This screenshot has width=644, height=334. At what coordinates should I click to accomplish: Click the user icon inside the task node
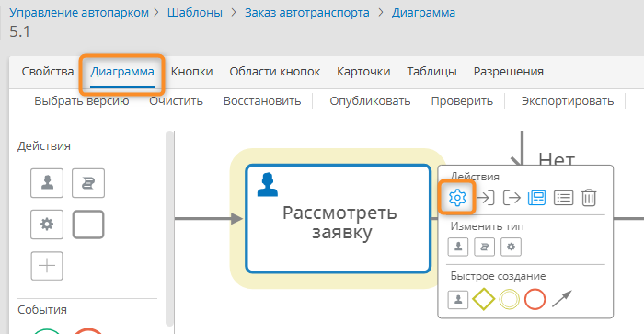tap(268, 184)
